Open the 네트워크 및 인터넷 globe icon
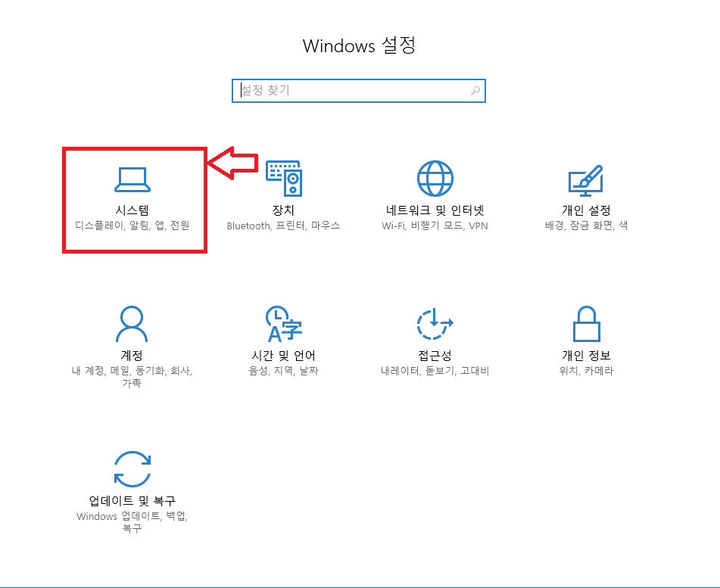 pos(435,179)
